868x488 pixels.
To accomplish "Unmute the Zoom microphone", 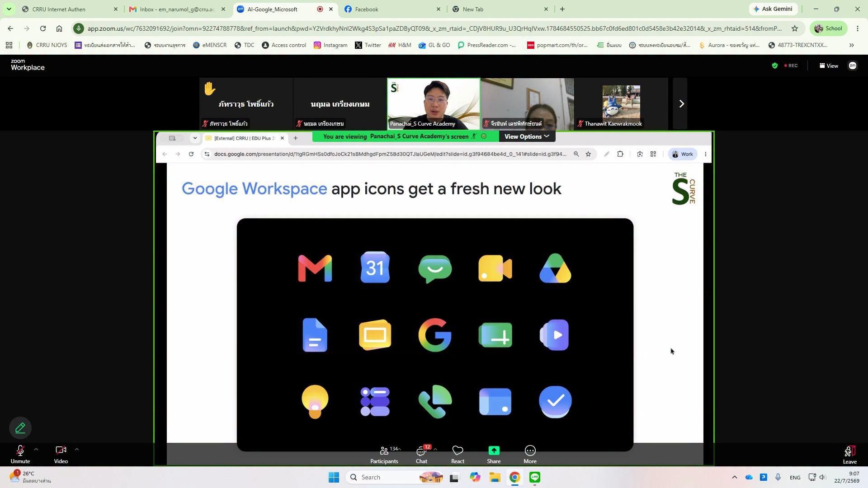I will (x=20, y=454).
